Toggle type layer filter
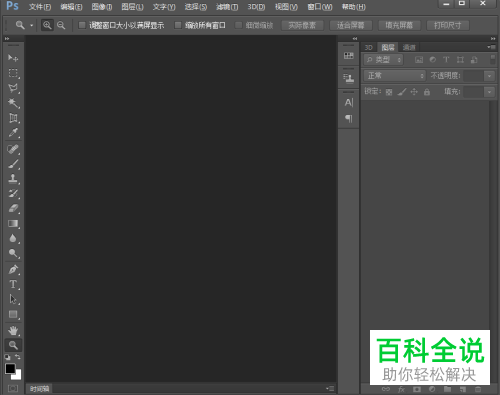The width and height of the screenshot is (500, 395). pos(446,60)
